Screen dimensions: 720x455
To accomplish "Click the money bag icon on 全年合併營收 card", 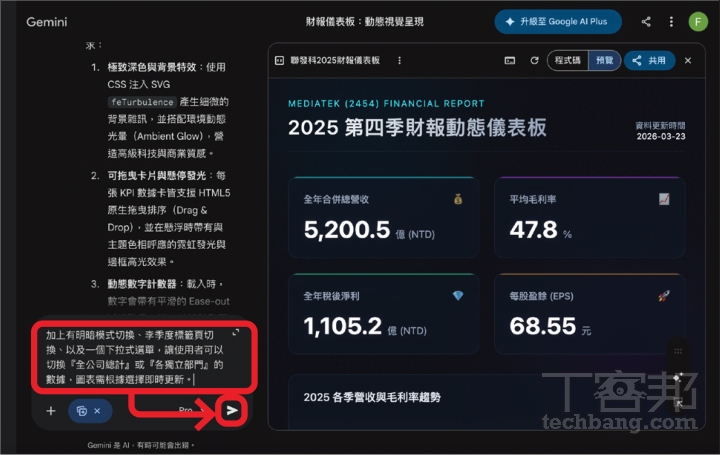I will click(458, 199).
